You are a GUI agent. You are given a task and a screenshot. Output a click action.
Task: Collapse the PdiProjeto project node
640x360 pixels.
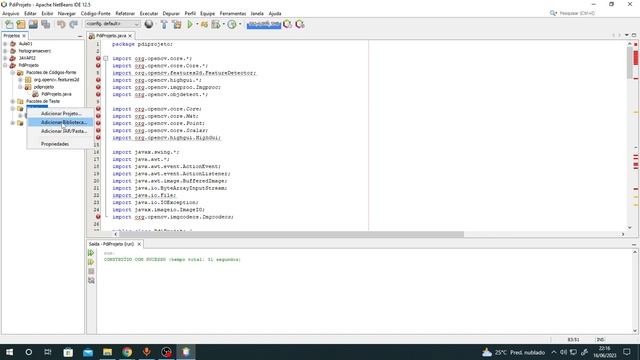[x=5, y=65]
